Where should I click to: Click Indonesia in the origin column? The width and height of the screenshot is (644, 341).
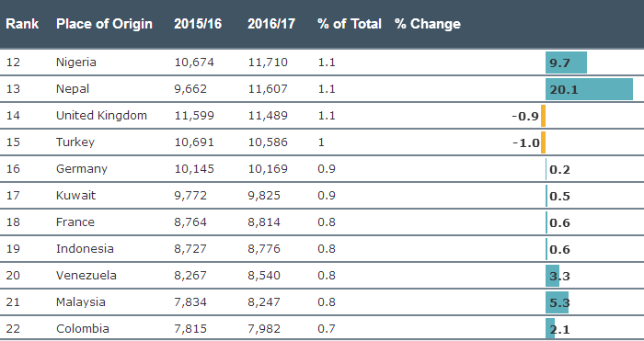[85, 249]
